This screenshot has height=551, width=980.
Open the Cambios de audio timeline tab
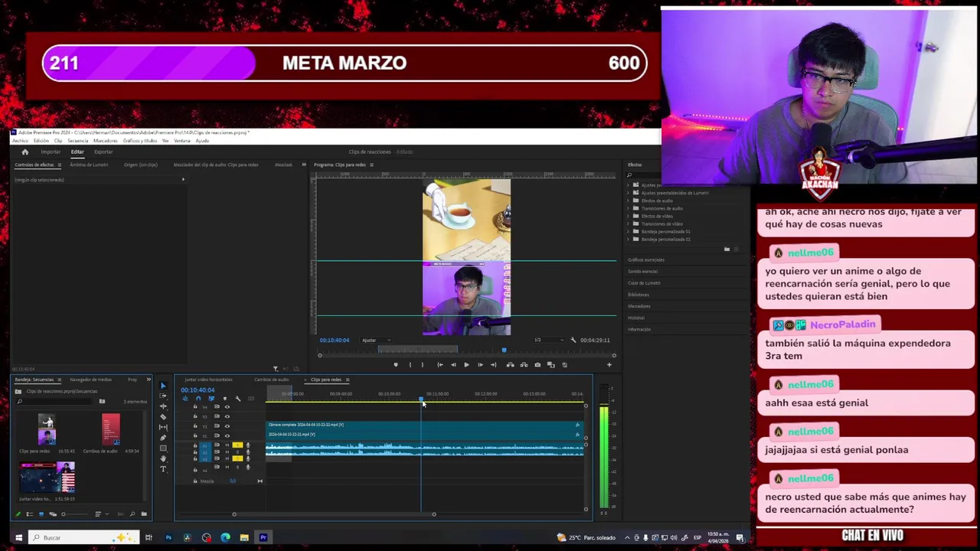(271, 380)
